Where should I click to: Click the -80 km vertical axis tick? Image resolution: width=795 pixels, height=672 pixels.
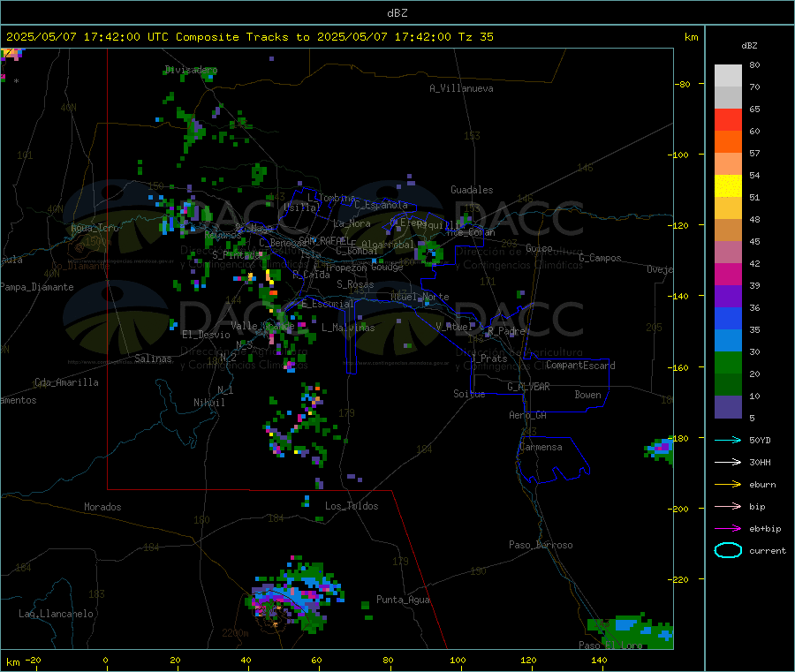(x=683, y=84)
